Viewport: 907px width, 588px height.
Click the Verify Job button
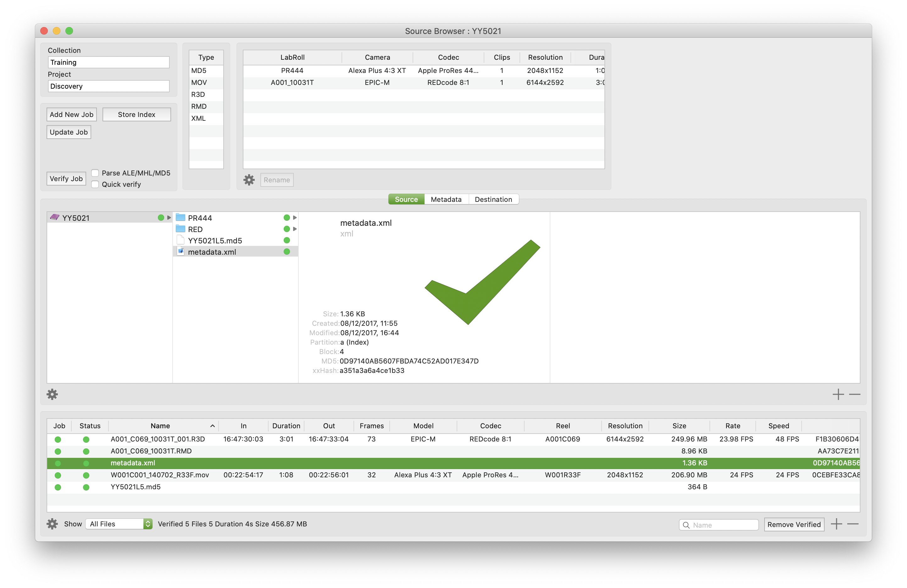click(66, 178)
